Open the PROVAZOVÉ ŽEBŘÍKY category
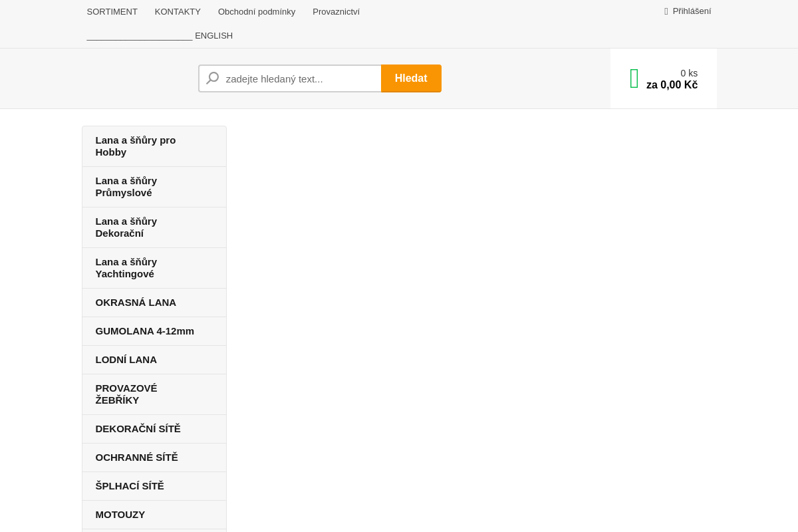 point(126,394)
